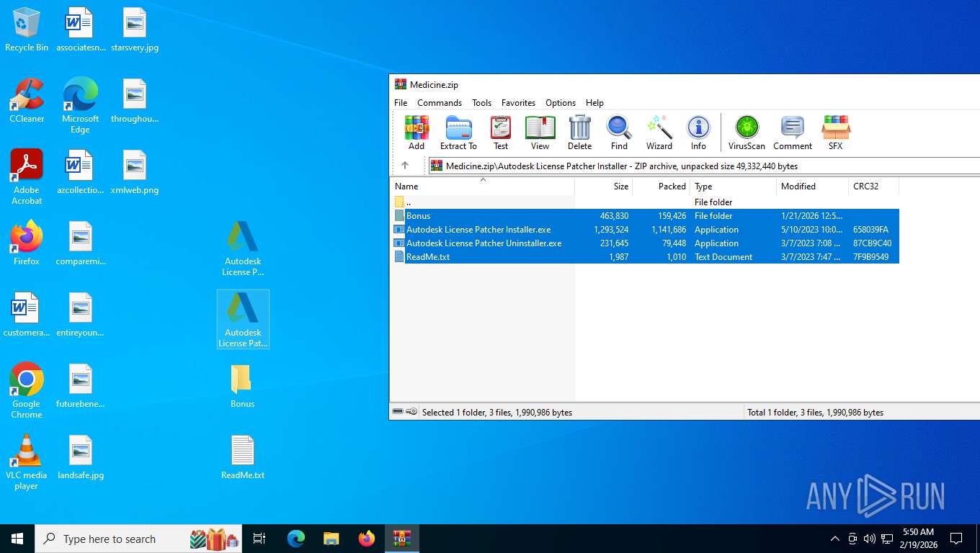Open the View toolbar icon
Image resolution: width=980 pixels, height=553 pixels.
tap(540, 133)
